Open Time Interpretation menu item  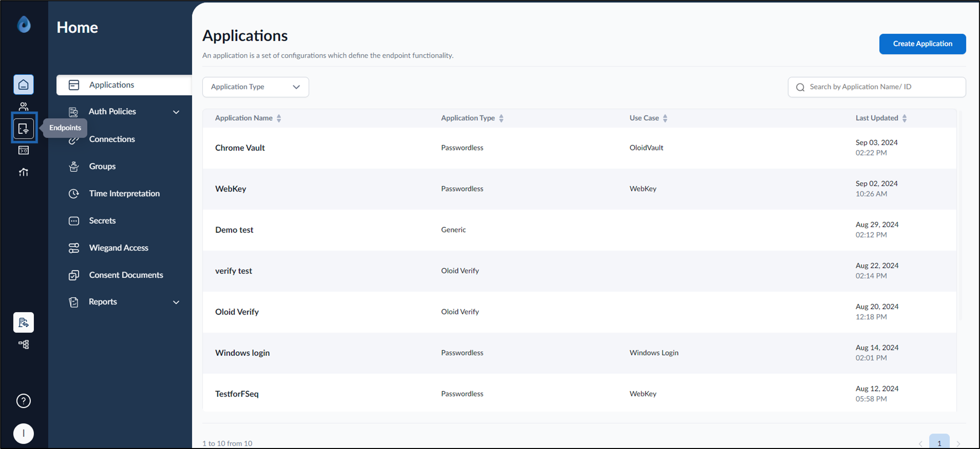[124, 193]
